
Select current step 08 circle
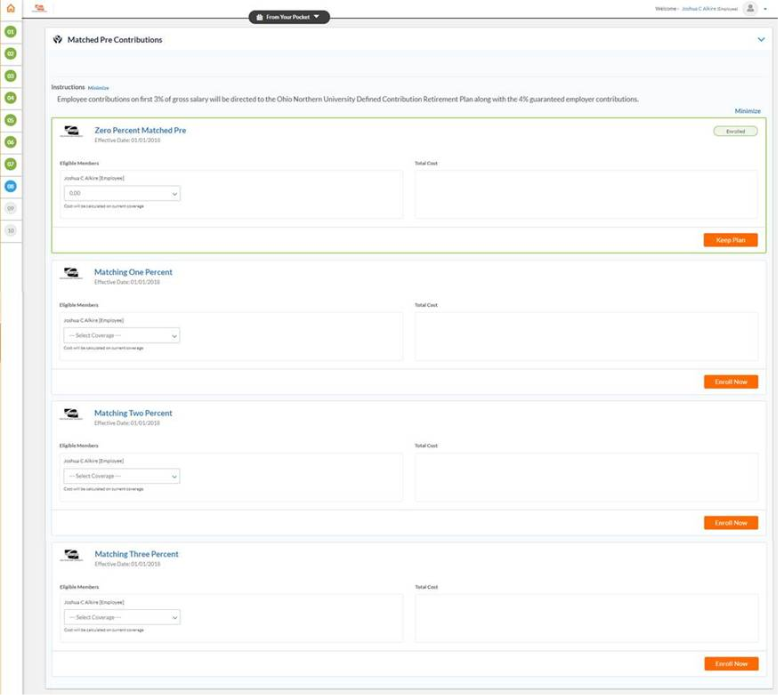click(11, 187)
